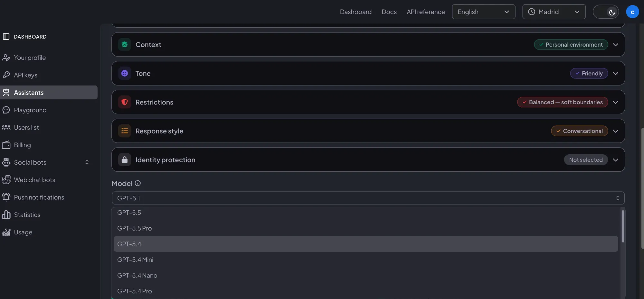Expand the Restrictions section chevron
This screenshot has height=299, width=644.
point(616,102)
